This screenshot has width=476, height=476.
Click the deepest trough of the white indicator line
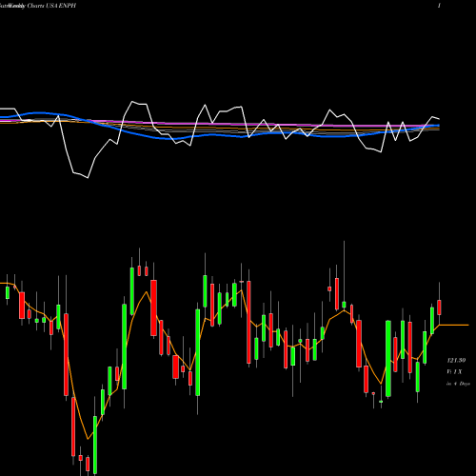click(x=88, y=178)
